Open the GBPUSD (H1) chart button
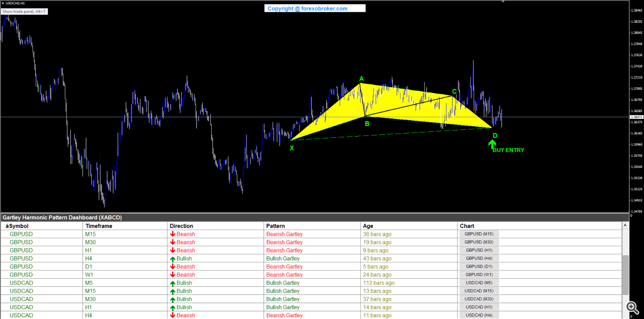Image resolution: width=644 pixels, height=319 pixels. tap(479, 250)
